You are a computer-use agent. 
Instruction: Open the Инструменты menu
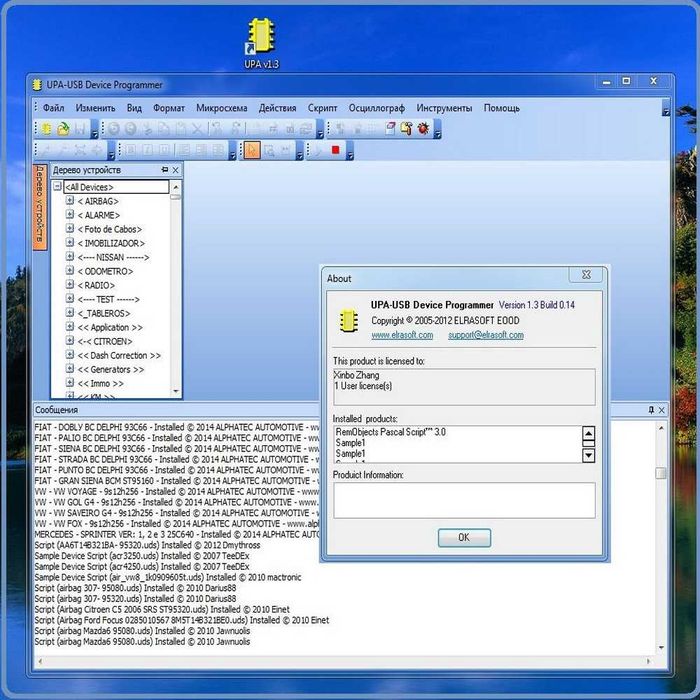coord(444,108)
